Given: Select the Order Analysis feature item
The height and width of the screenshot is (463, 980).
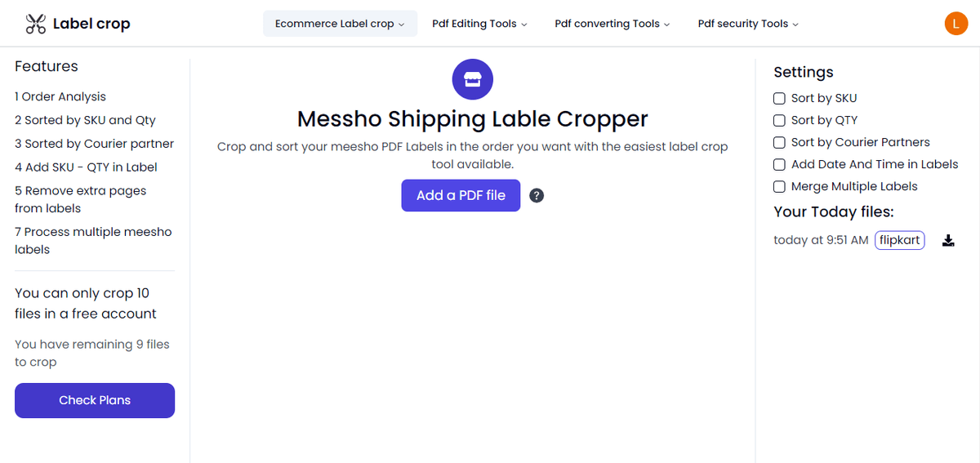Looking at the screenshot, I should 60,96.
